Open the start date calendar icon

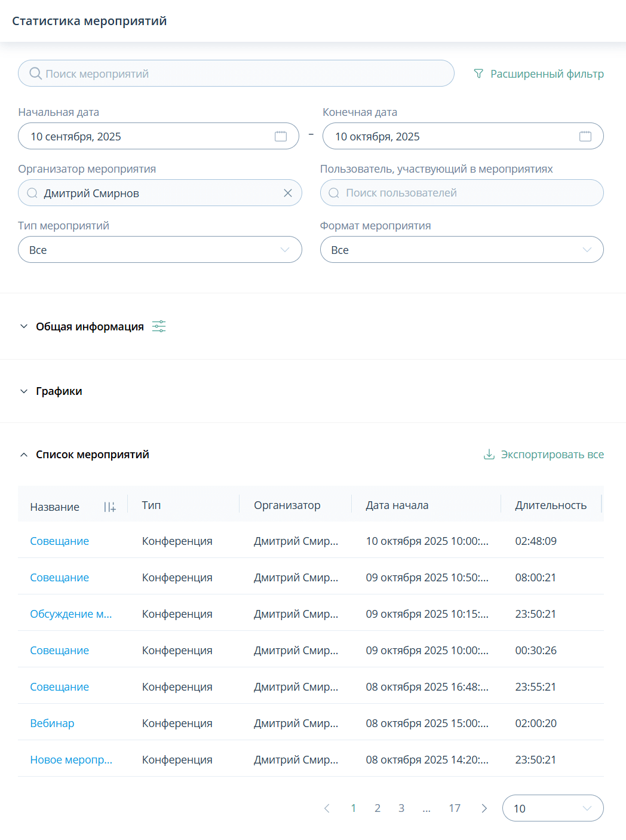[x=281, y=136]
